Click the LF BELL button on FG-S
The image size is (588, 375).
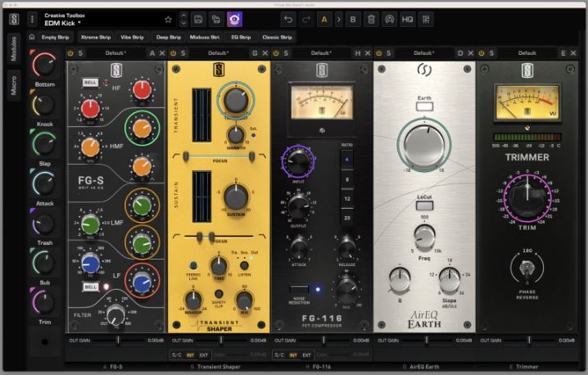(x=90, y=287)
